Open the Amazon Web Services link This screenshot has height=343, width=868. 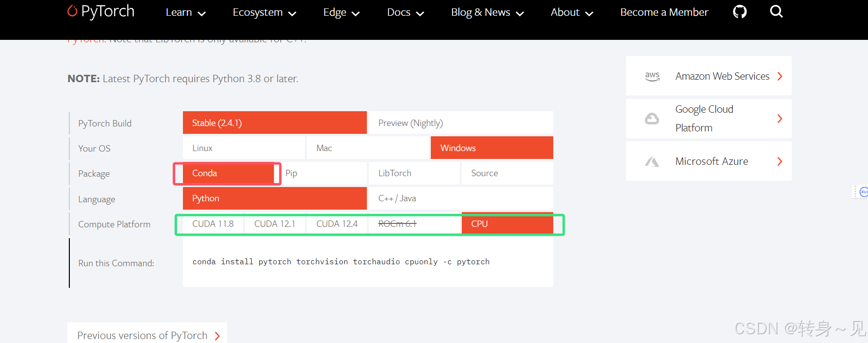coord(709,76)
